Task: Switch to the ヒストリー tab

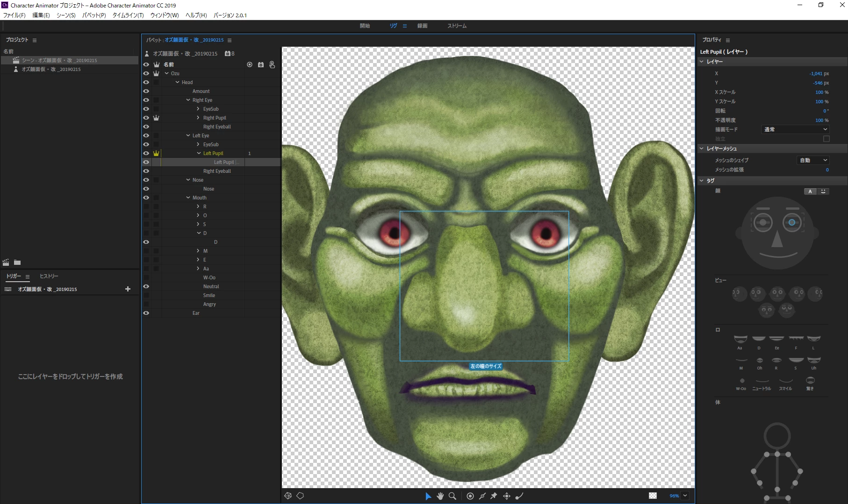Action: pyautogui.click(x=49, y=276)
